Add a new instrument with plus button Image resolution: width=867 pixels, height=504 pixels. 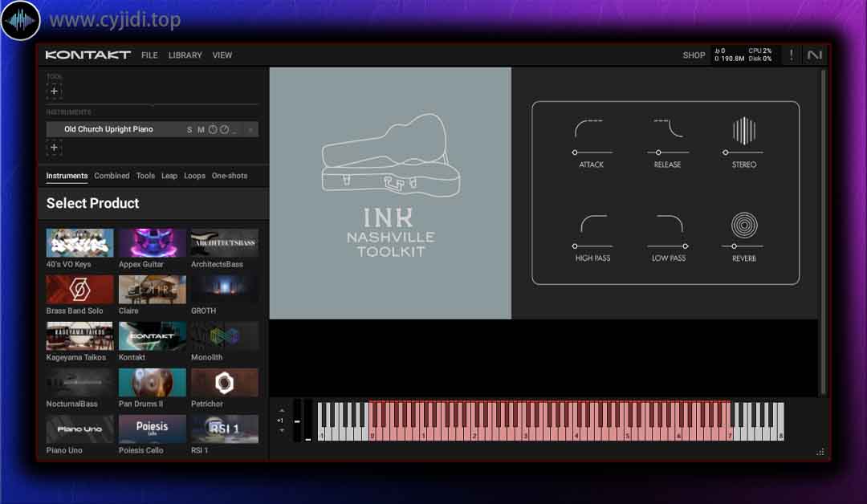tap(55, 148)
